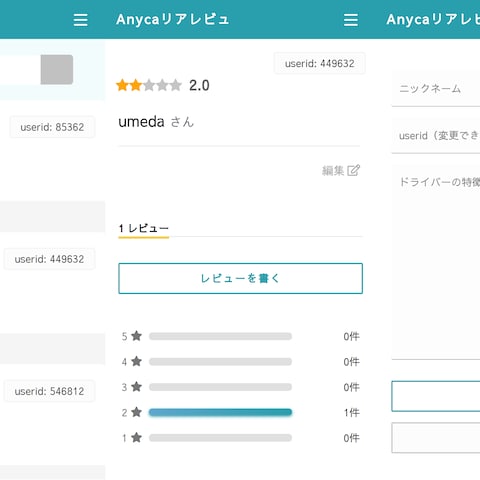The width and height of the screenshot is (480, 480).
Task: Click the Anycaリアレビュ title above the umeda profile
Action: (x=173, y=19)
